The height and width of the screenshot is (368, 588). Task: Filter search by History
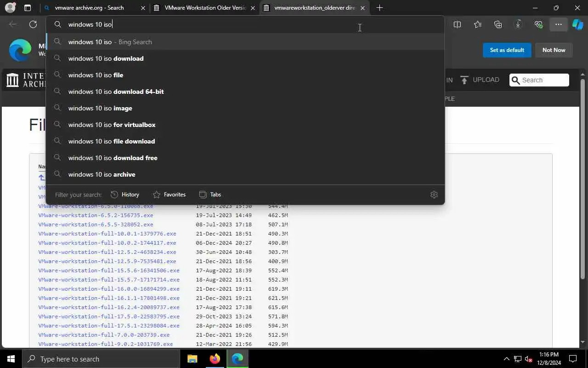tap(125, 195)
